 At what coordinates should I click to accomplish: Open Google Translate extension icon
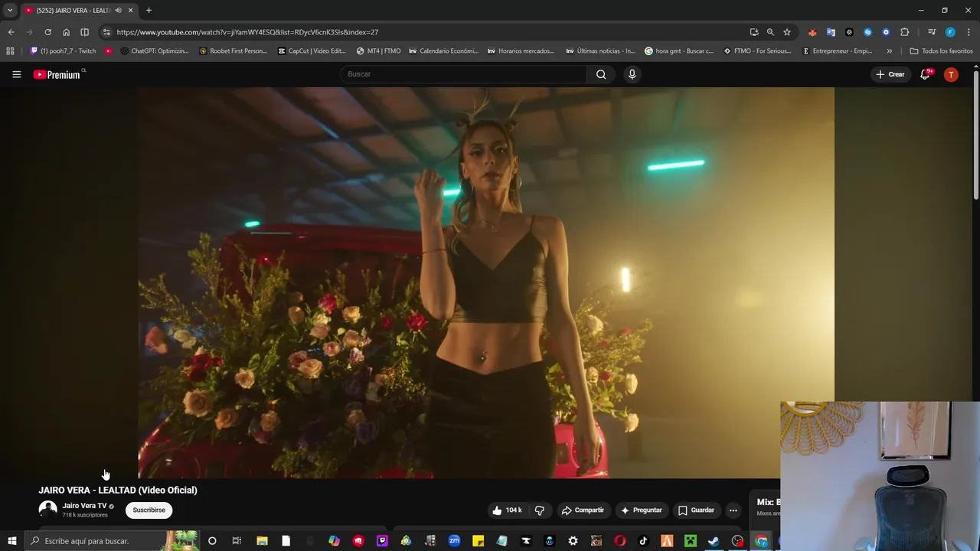[x=831, y=32]
